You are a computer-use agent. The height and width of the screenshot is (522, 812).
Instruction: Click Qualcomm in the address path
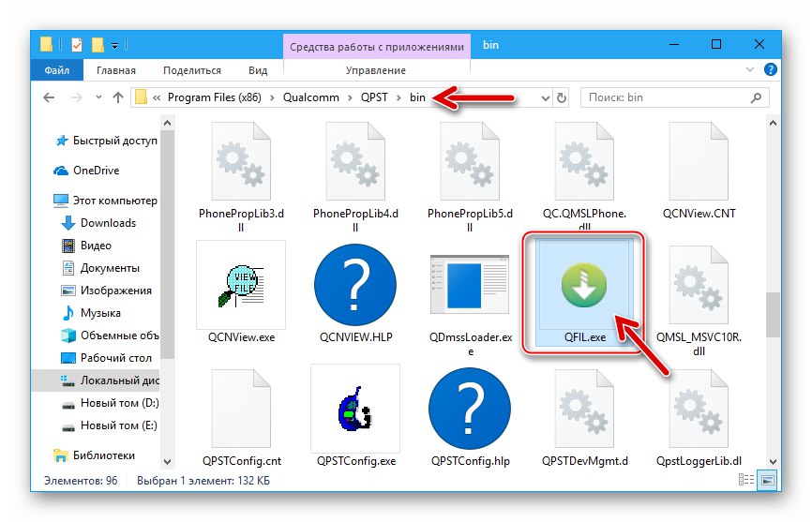click(310, 97)
